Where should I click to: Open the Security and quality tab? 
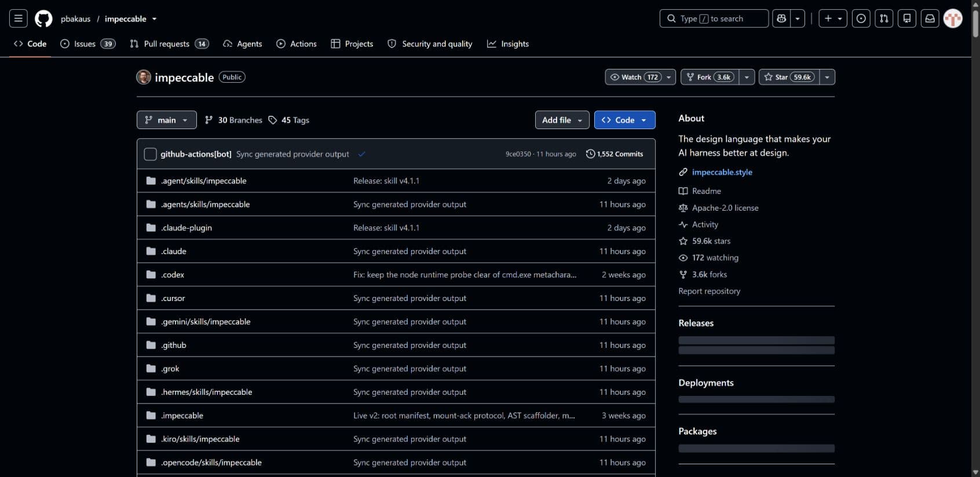point(430,43)
